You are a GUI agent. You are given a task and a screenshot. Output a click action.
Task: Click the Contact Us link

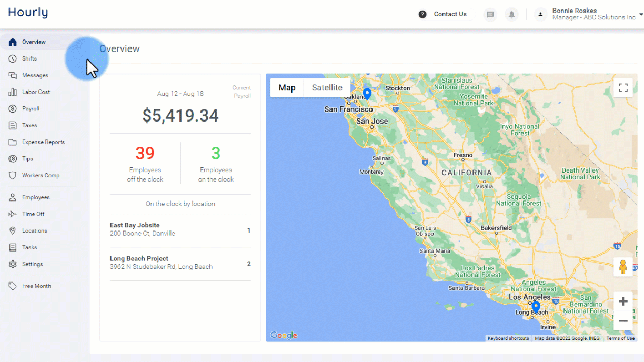pos(450,14)
